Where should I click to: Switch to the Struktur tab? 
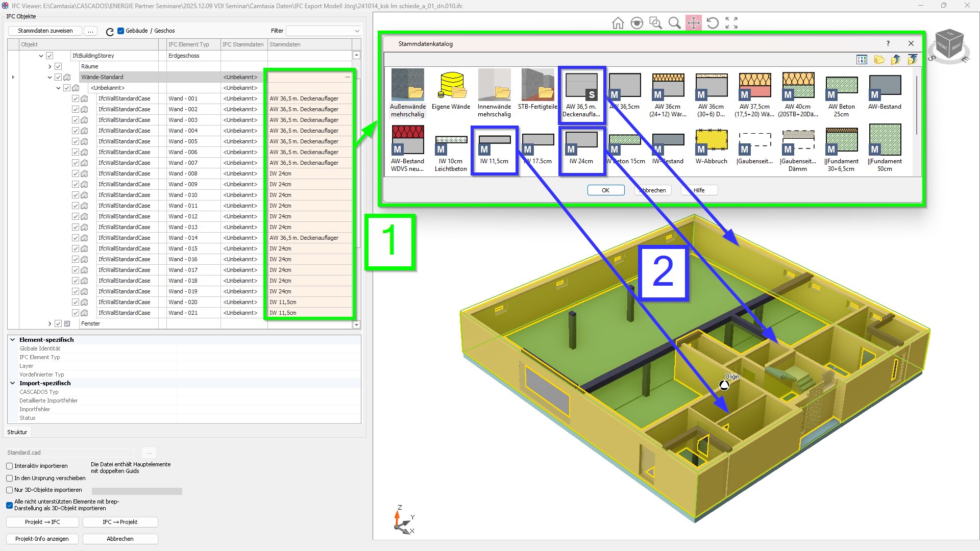click(x=17, y=432)
